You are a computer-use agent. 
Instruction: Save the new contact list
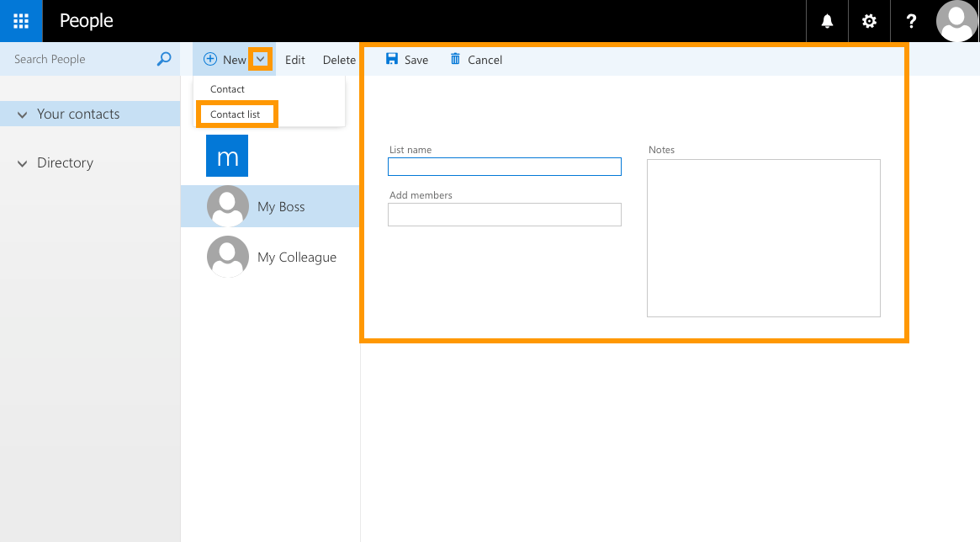(x=407, y=60)
